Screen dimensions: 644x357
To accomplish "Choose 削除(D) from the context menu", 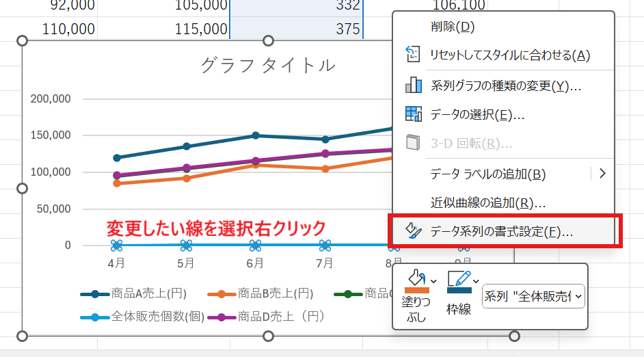I will 452,27.
